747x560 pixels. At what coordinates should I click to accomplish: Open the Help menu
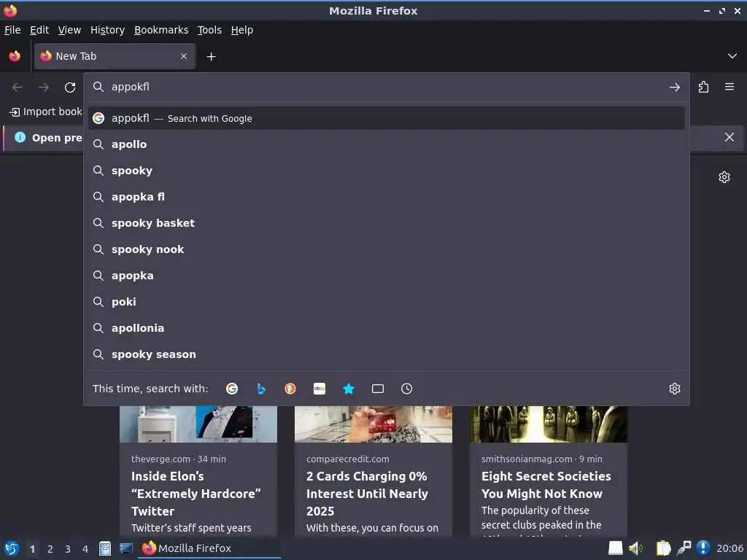[242, 30]
